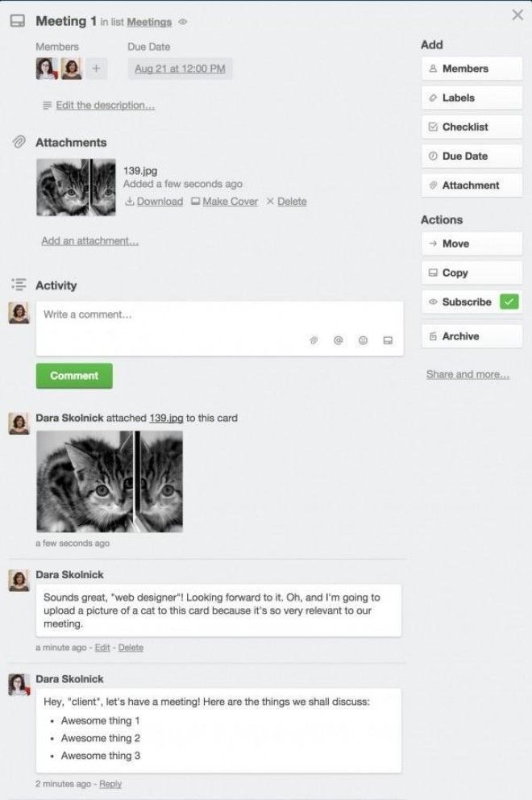Viewport: 532px width, 800px height.
Task: Click the @ mention icon in comment box
Action: click(x=339, y=340)
